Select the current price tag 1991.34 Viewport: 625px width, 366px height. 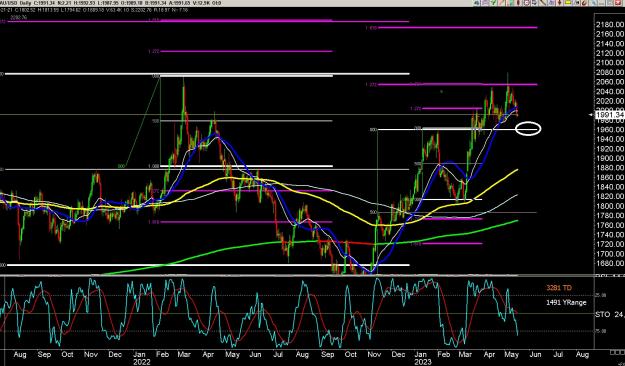(609, 115)
